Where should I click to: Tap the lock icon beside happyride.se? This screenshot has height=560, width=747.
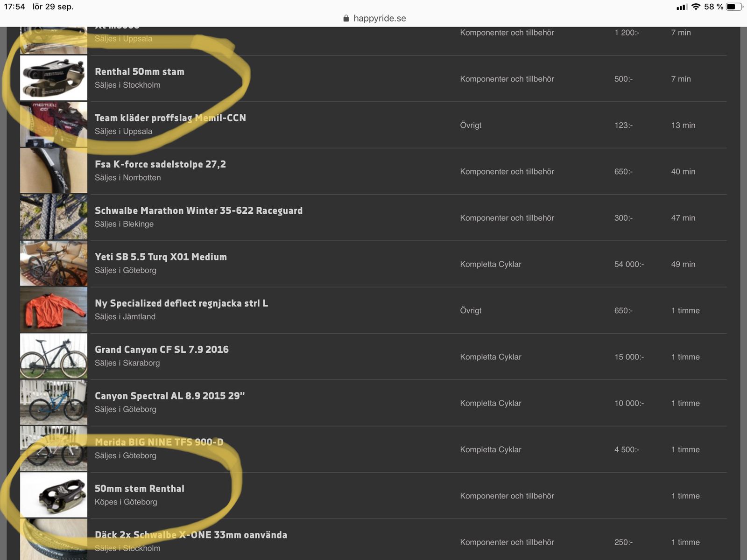pyautogui.click(x=346, y=19)
